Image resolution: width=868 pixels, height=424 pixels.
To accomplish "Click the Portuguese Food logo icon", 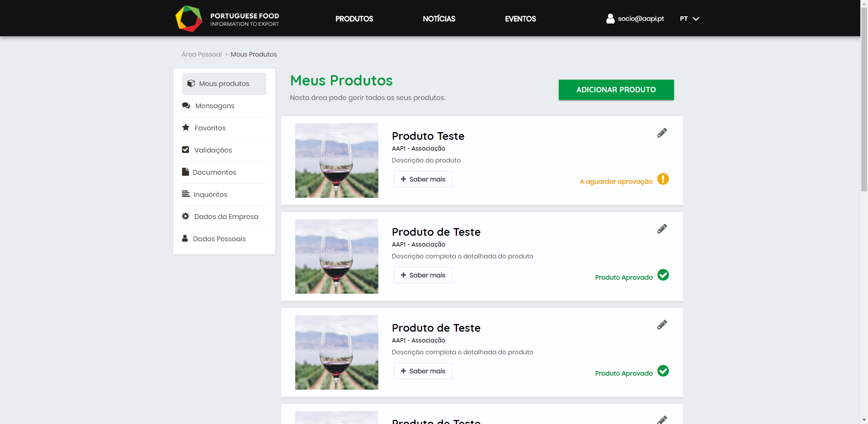I will (189, 19).
